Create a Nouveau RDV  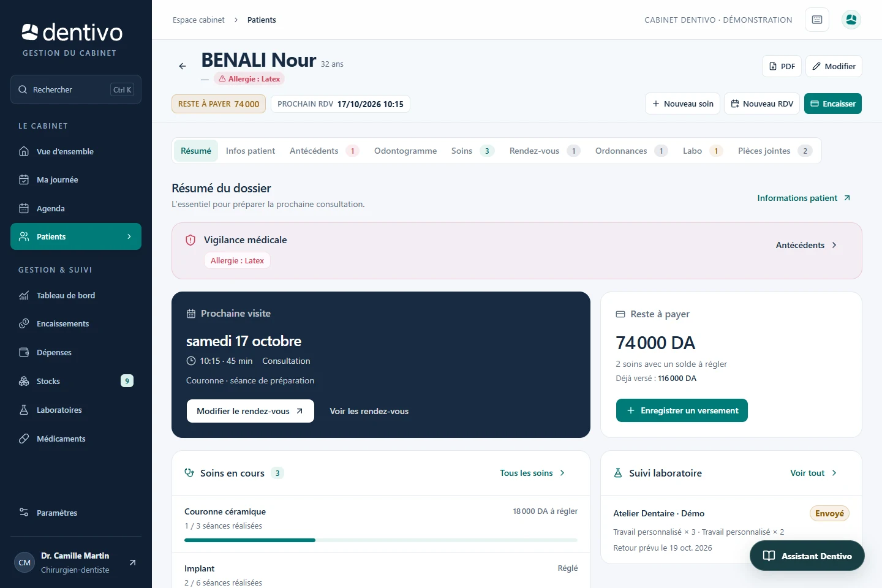[762, 104]
